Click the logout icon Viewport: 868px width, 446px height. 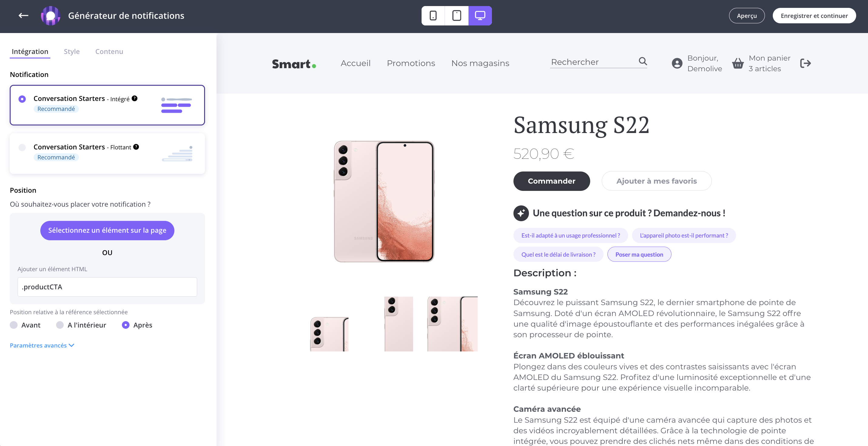805,63
